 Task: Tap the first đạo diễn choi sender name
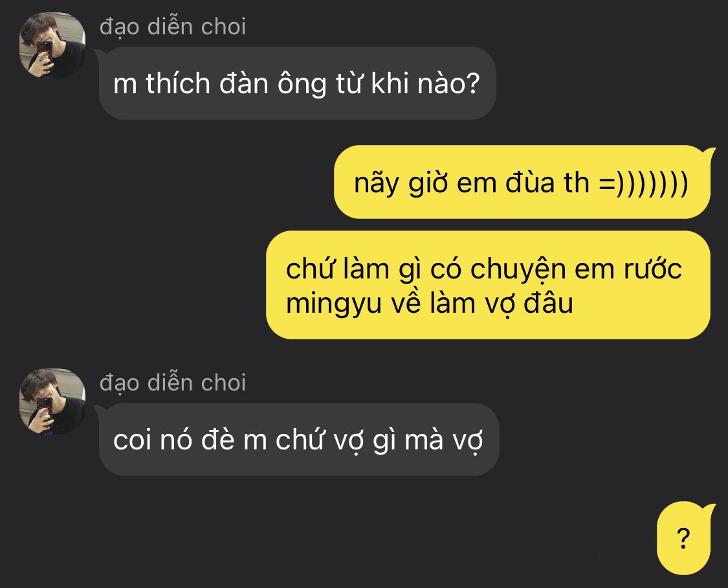[173, 27]
